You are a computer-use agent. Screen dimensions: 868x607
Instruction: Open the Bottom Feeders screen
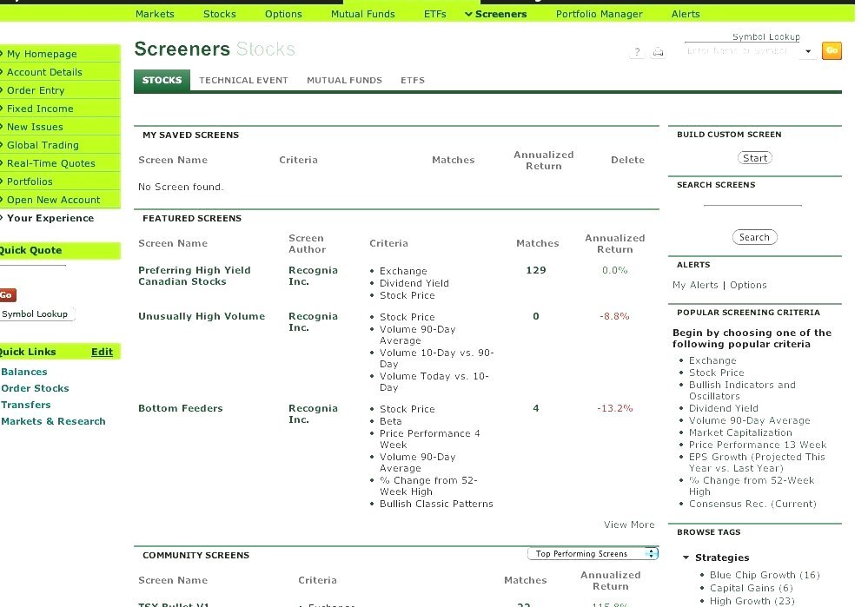point(180,408)
